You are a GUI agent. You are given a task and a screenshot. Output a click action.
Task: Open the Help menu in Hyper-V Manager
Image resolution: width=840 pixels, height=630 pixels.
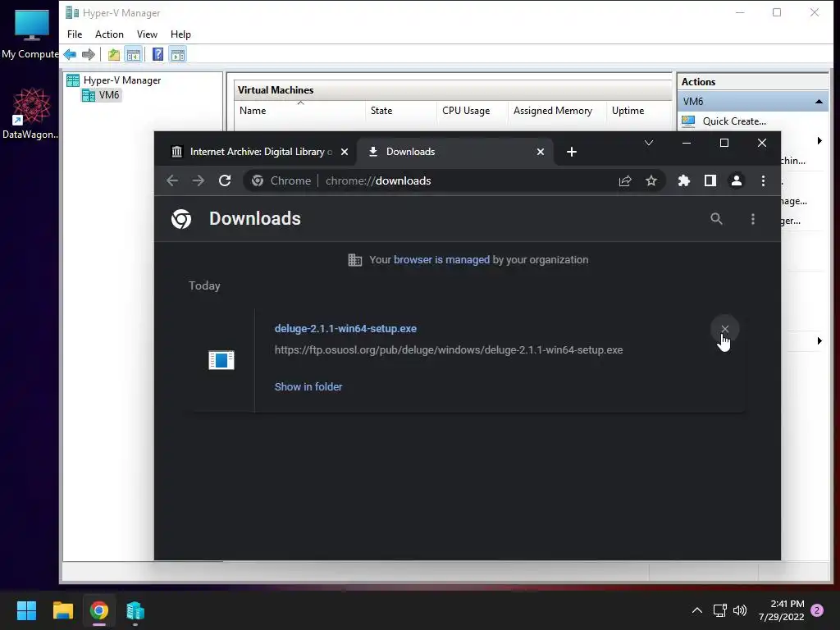(x=180, y=34)
